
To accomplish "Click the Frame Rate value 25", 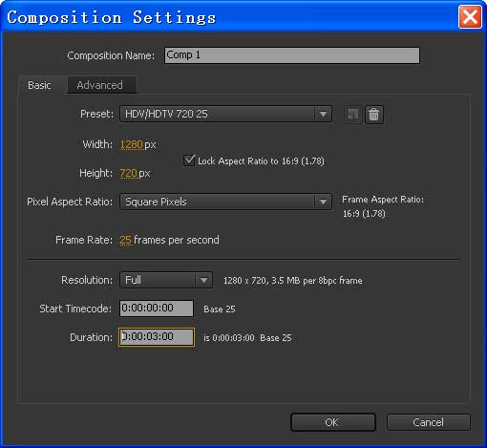I will [x=125, y=240].
